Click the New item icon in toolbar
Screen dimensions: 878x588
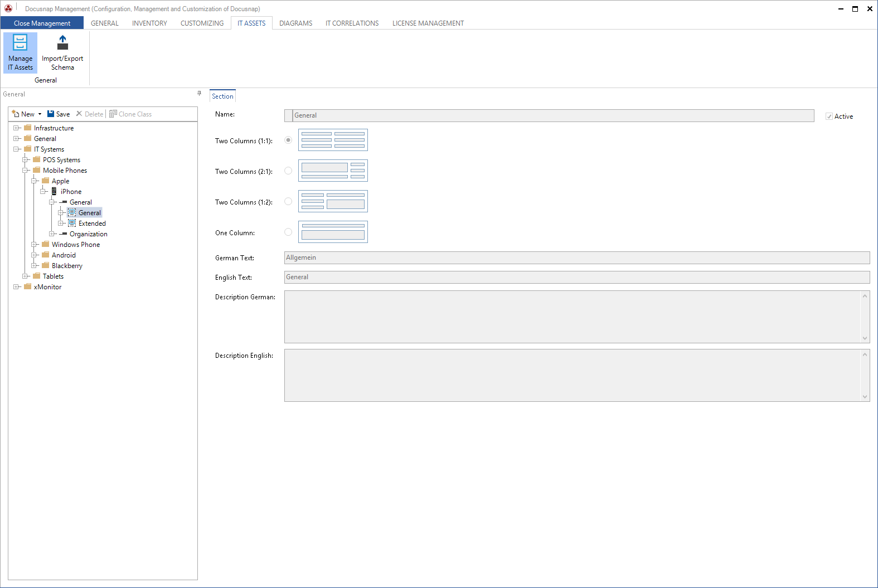click(x=16, y=114)
